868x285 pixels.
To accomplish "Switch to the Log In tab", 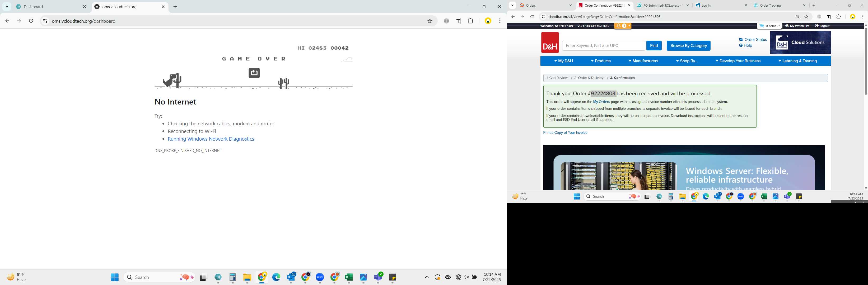I will click(x=721, y=5).
